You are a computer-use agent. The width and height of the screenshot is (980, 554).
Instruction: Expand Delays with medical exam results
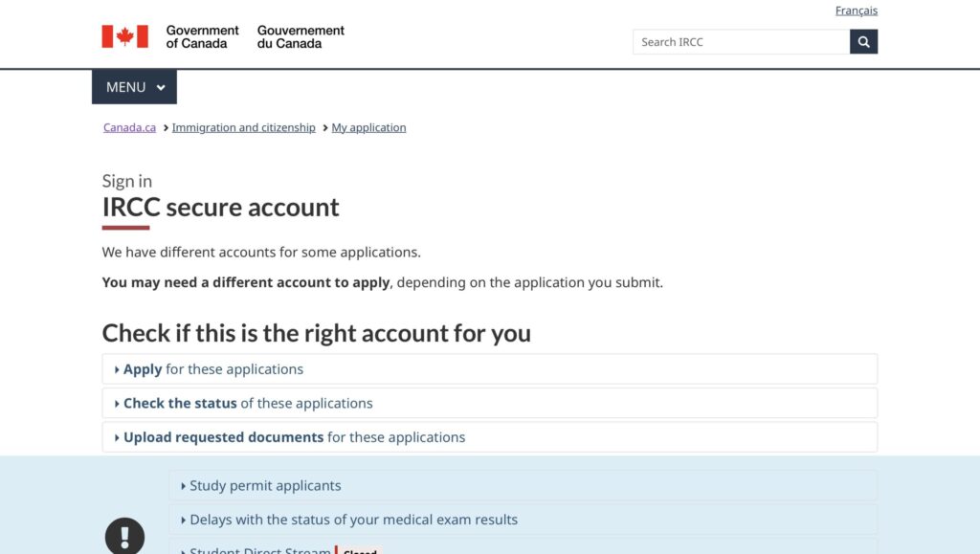(523, 520)
